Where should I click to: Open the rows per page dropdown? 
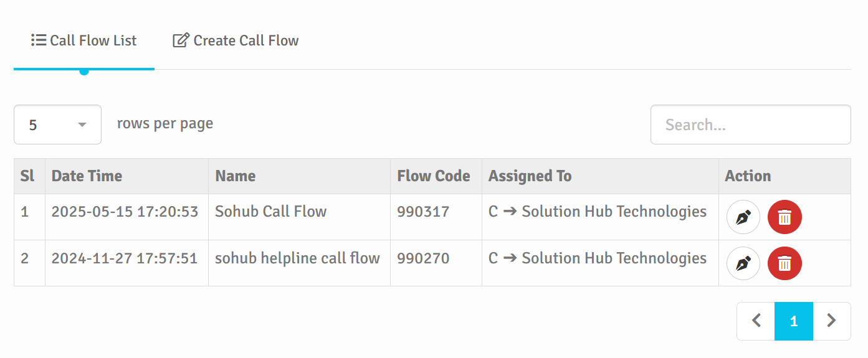[x=57, y=125]
